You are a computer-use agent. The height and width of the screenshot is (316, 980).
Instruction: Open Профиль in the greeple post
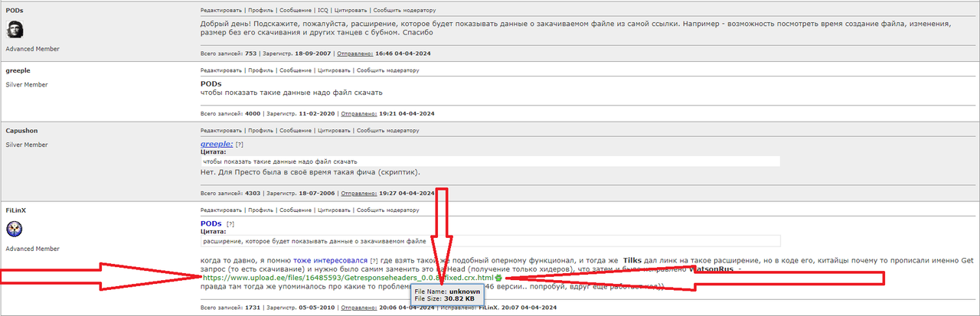tap(261, 70)
